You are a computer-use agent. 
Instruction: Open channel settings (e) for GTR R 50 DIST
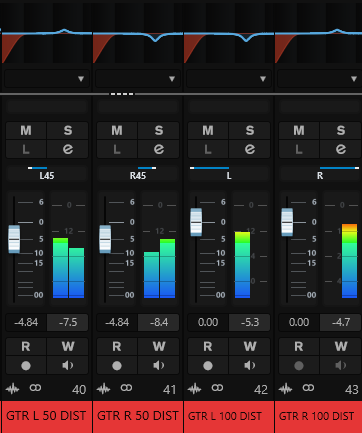point(159,149)
